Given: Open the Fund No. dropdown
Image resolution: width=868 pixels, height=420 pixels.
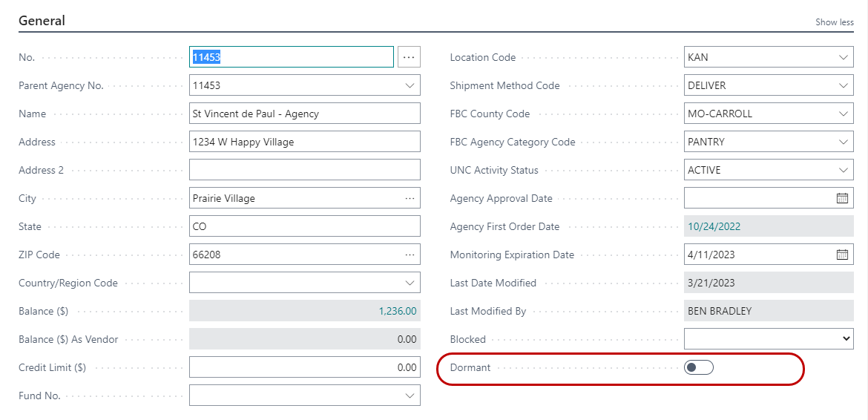Looking at the screenshot, I should (410, 396).
